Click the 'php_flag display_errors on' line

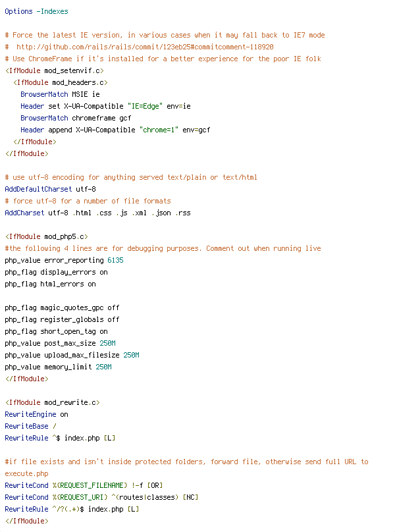click(57, 273)
